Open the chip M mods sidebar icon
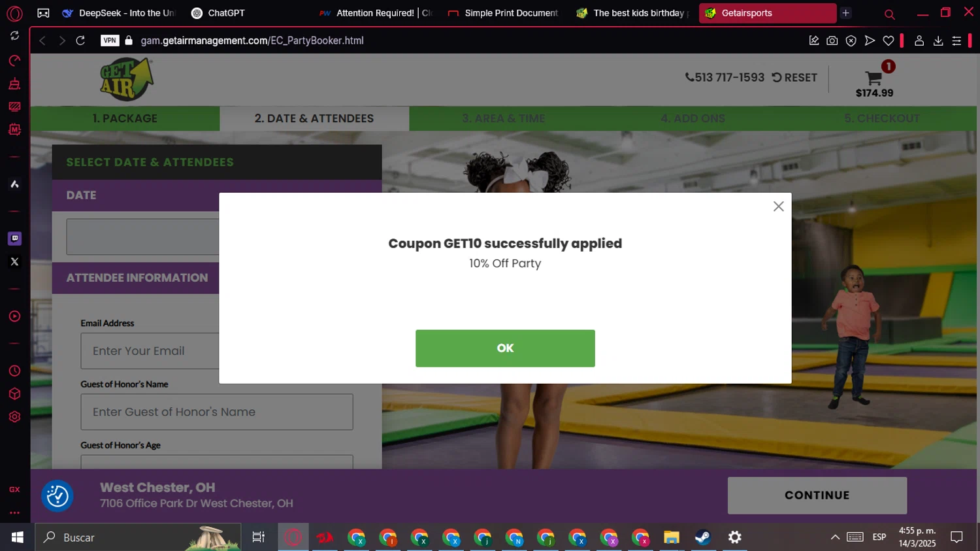980x551 pixels. [x=14, y=129]
